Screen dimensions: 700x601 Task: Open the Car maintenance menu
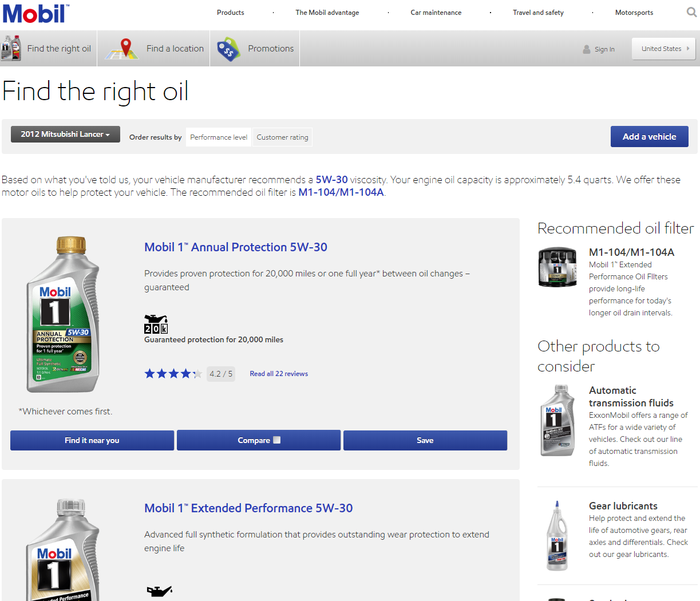(x=436, y=13)
